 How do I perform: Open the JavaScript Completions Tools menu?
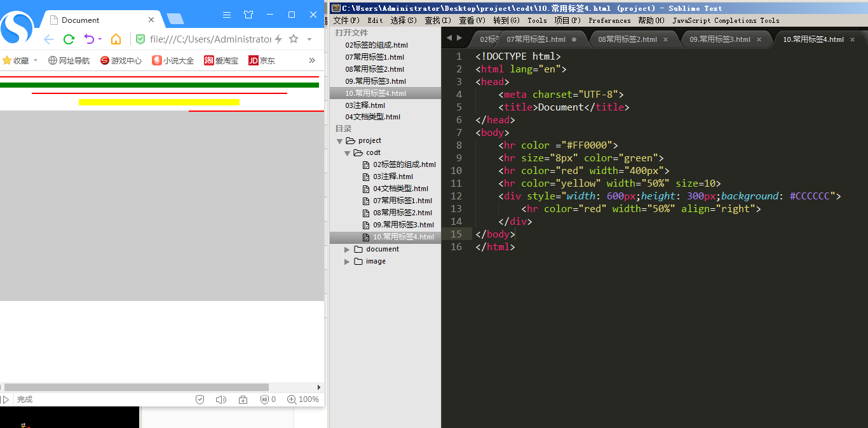tap(726, 20)
